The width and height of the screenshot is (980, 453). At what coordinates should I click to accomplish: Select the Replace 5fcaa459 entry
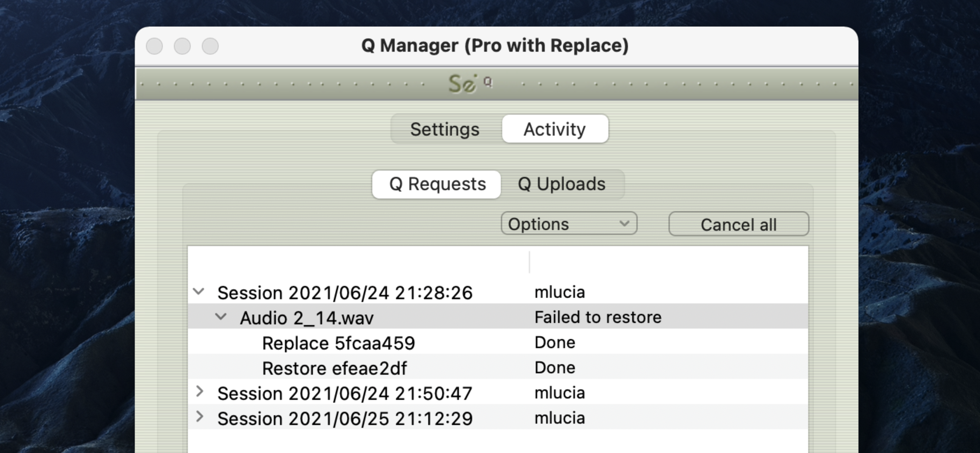point(338,343)
